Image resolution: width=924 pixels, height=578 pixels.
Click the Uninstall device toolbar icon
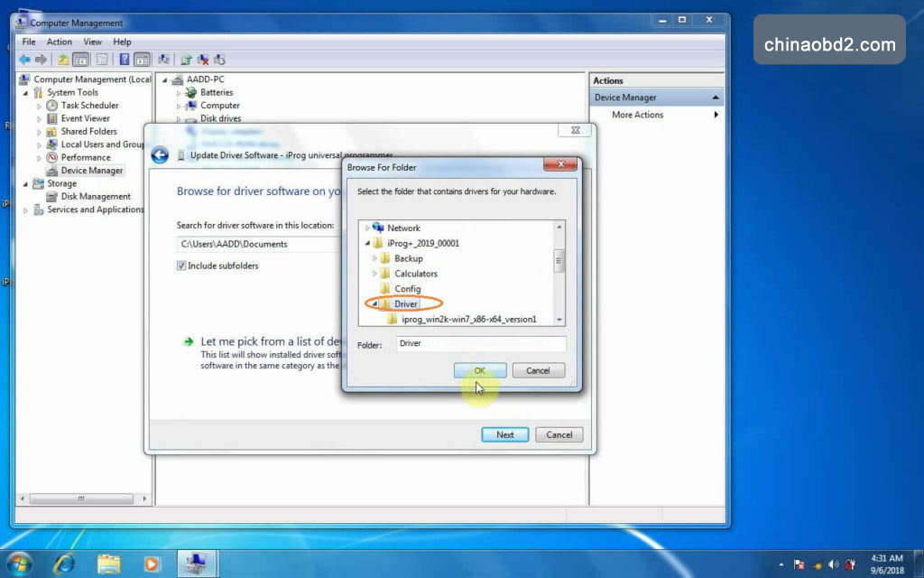203,60
